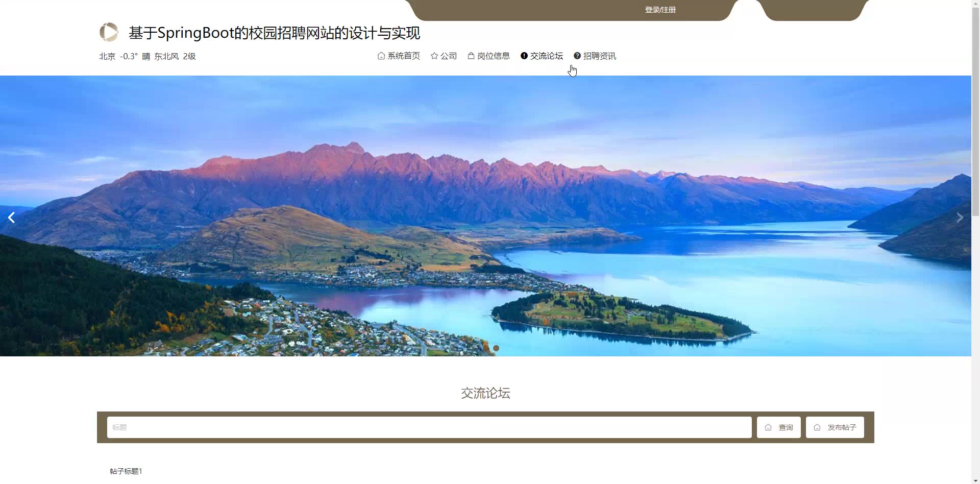Screen dimensions: 980x484
Task: Focus the 标题 search input field
Action: tap(429, 427)
